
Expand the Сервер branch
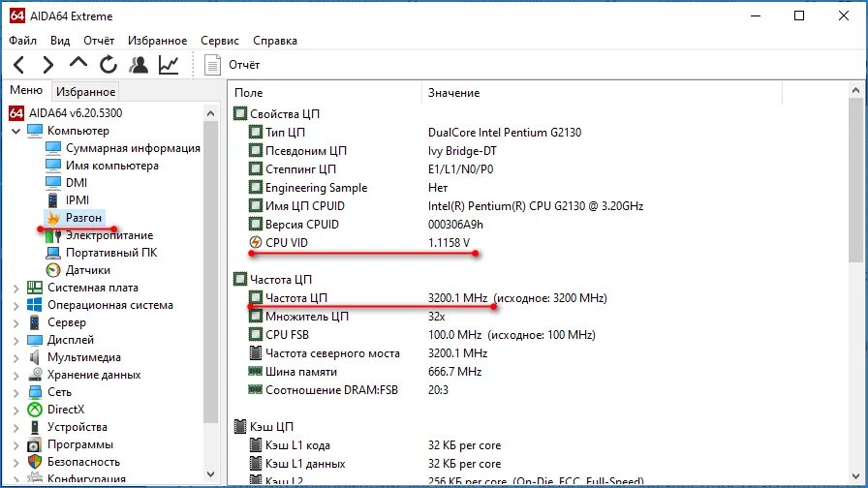coord(16,323)
